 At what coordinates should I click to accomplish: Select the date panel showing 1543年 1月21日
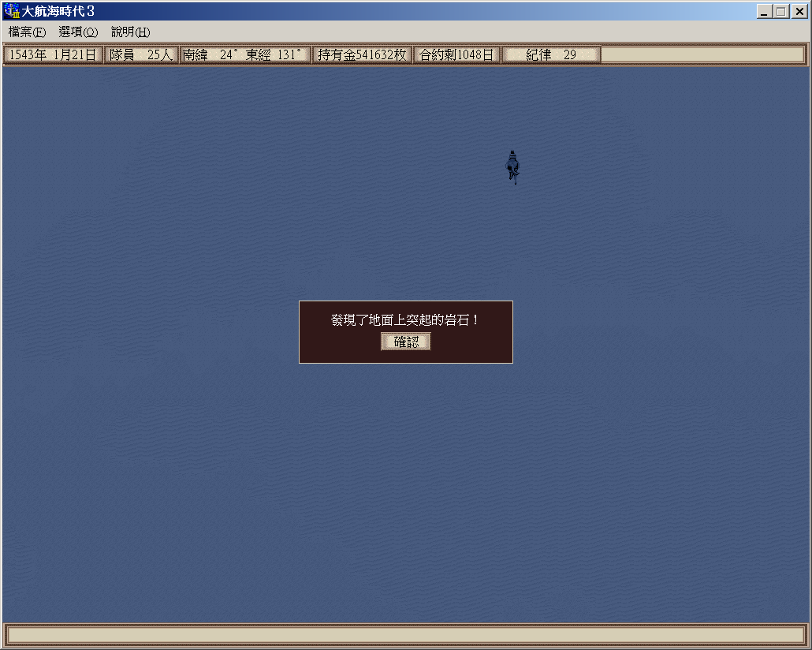point(53,55)
